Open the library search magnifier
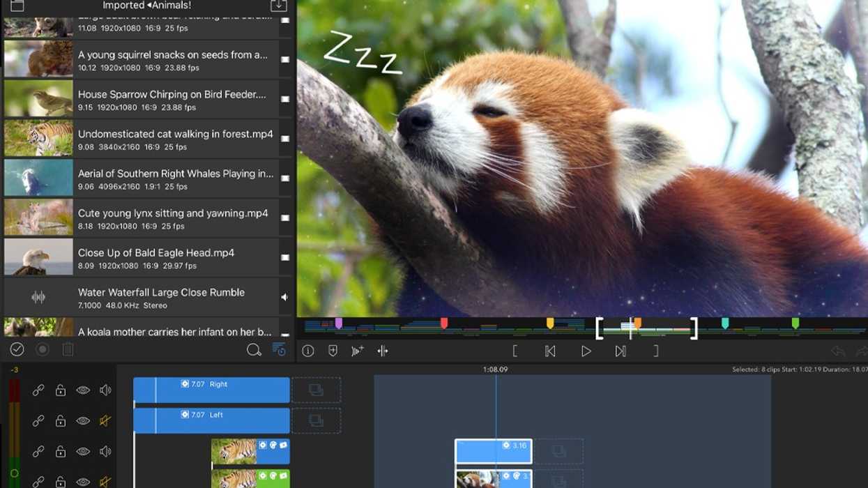Image resolution: width=868 pixels, height=488 pixels. coord(254,350)
